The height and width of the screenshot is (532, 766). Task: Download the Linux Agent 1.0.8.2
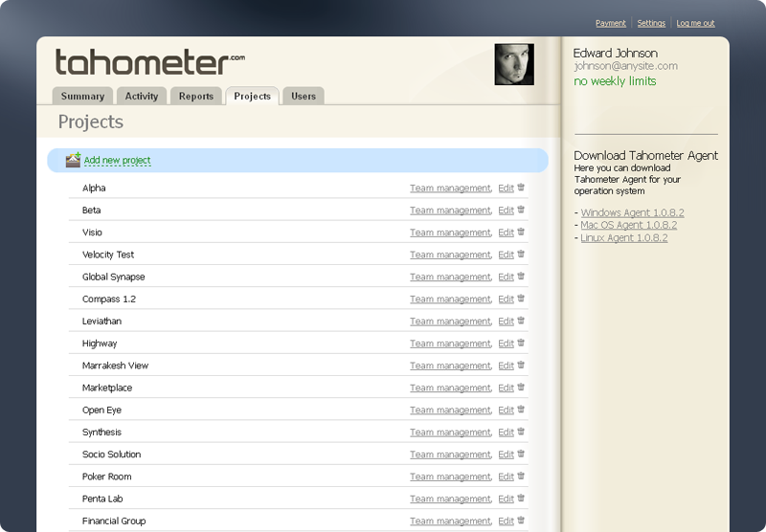[x=624, y=237]
